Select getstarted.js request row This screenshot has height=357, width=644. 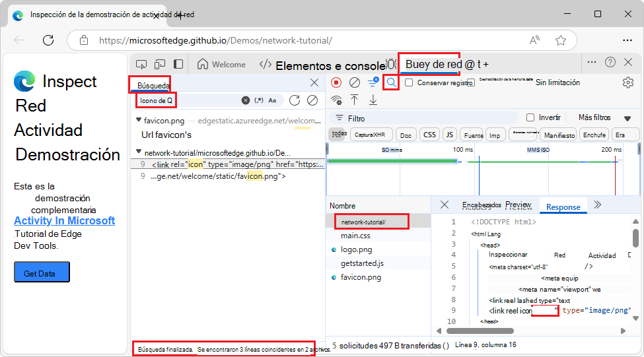[x=378, y=263]
